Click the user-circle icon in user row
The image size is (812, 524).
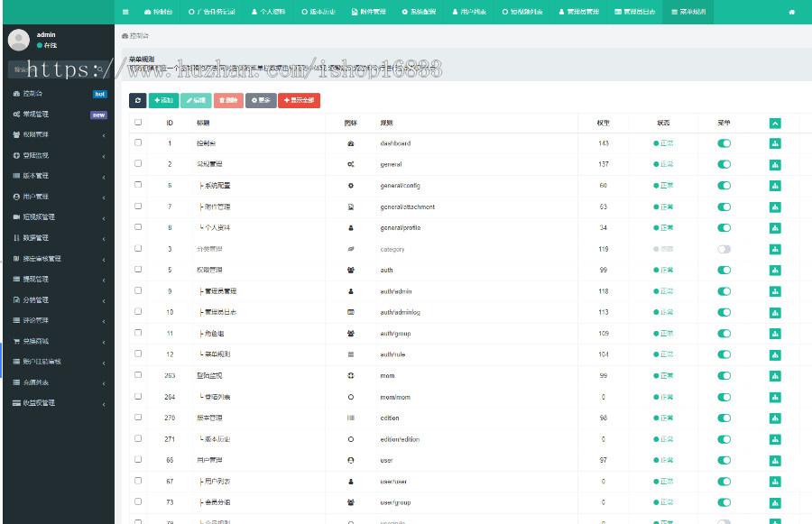tap(351, 460)
